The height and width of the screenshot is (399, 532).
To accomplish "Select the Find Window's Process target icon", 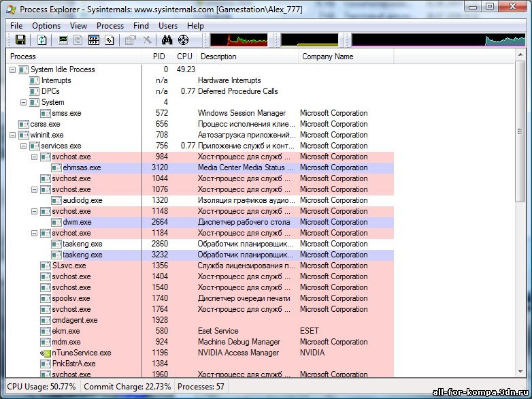I will [x=183, y=40].
